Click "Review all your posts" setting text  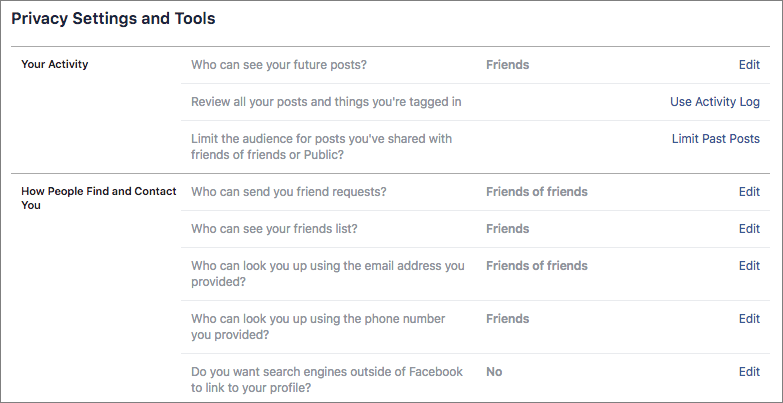(x=326, y=102)
